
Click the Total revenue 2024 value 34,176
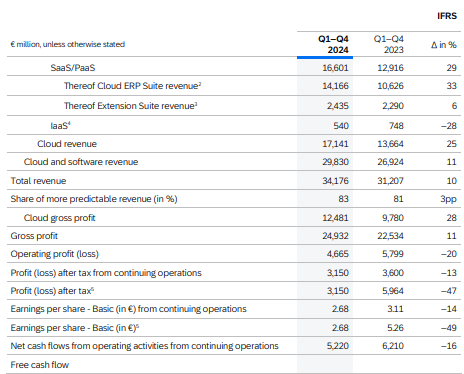335,181
